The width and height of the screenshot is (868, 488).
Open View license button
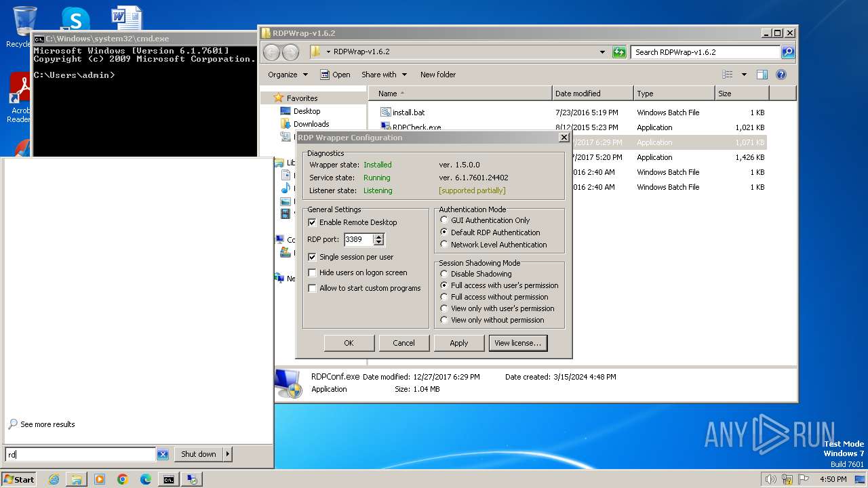(x=517, y=343)
